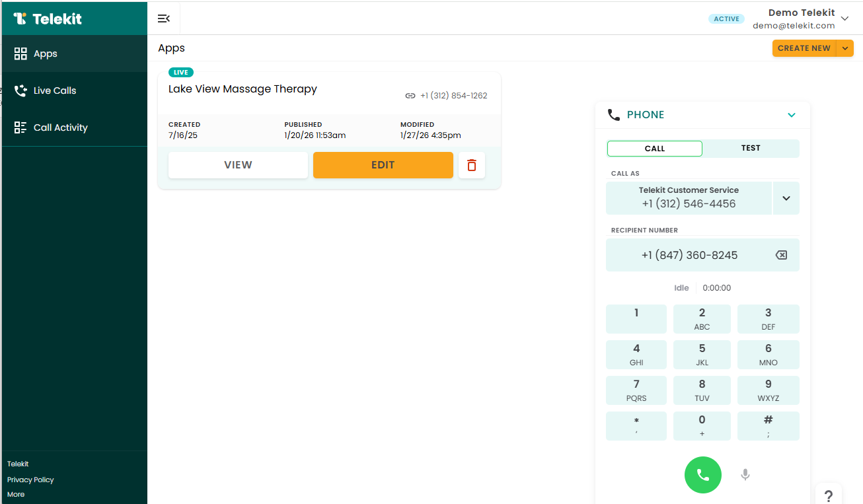Screen dimensions: 863x504
Task: Tap dial pad key 0 +
Action: [702, 426]
